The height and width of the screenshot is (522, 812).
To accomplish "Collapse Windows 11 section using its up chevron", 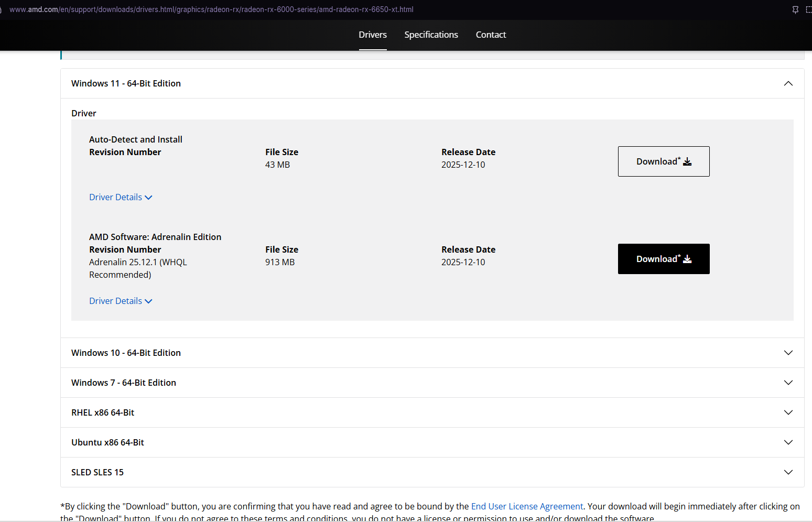I will click(x=788, y=84).
